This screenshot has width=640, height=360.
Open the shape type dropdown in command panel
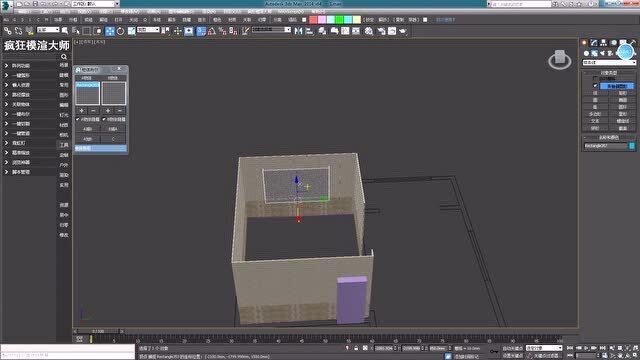[609, 62]
